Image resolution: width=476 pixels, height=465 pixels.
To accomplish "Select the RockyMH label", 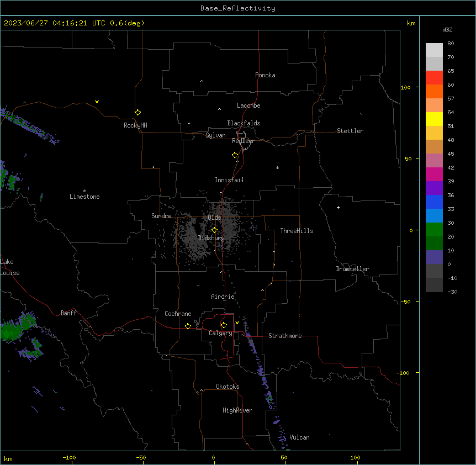I will [x=135, y=125].
